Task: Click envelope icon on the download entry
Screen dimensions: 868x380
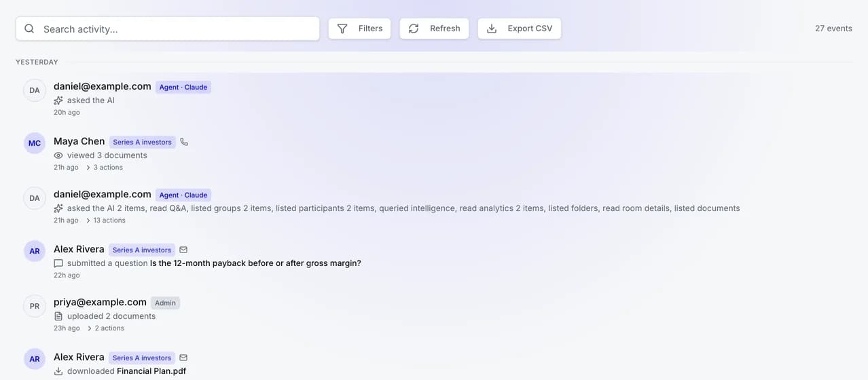Action: [x=183, y=358]
